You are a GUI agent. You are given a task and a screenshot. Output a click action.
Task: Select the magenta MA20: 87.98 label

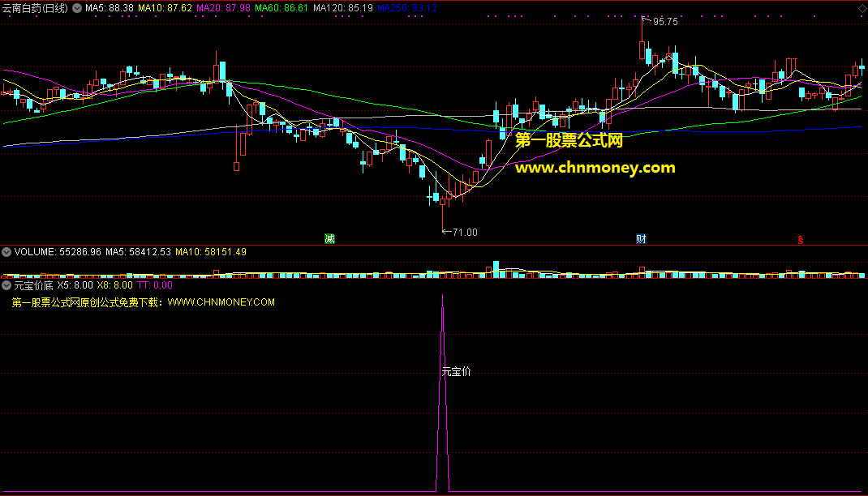[x=223, y=8]
